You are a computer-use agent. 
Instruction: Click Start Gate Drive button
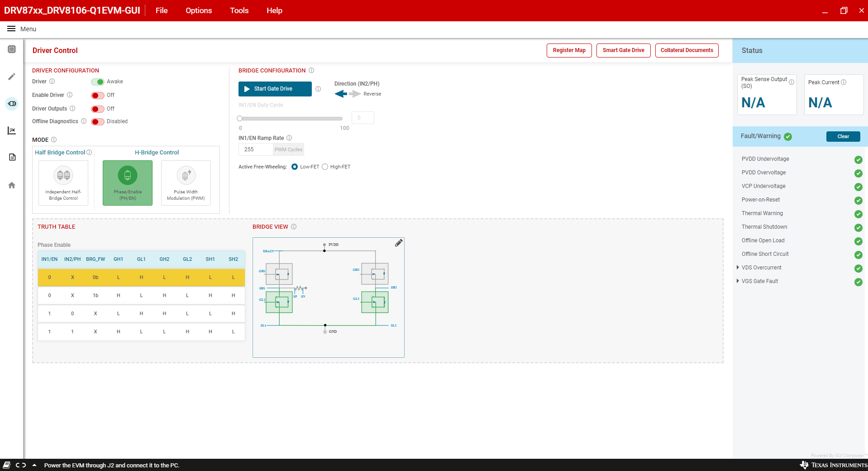point(275,89)
